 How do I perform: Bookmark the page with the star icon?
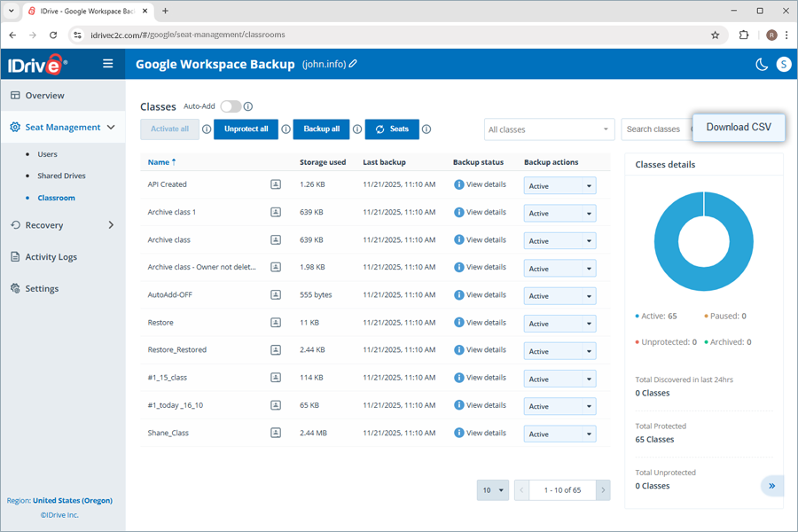[x=716, y=35]
